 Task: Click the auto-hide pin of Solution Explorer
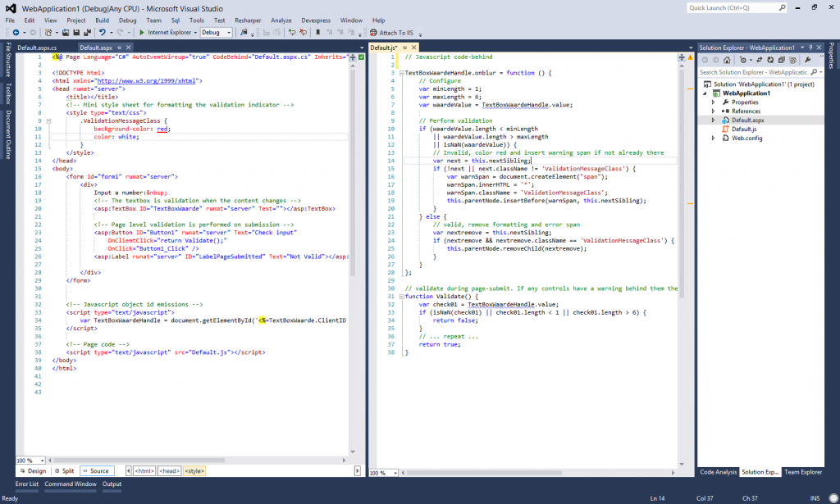(x=810, y=48)
